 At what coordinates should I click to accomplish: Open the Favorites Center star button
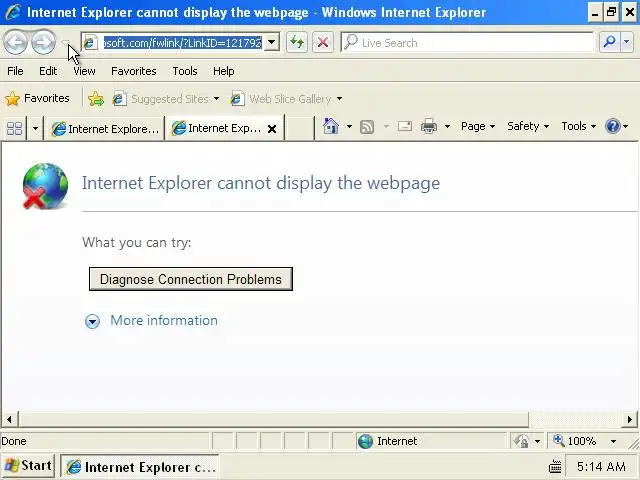point(37,98)
